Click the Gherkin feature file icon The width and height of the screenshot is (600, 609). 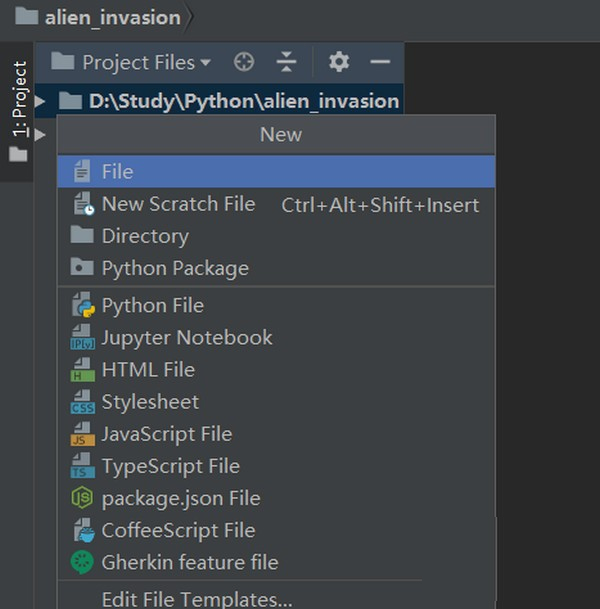click(x=82, y=562)
